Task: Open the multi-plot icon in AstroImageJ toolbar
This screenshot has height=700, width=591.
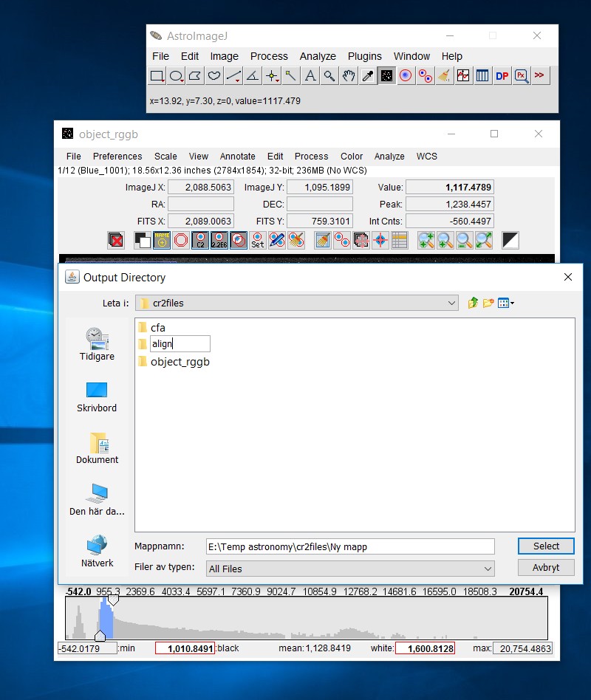Action: [463, 76]
